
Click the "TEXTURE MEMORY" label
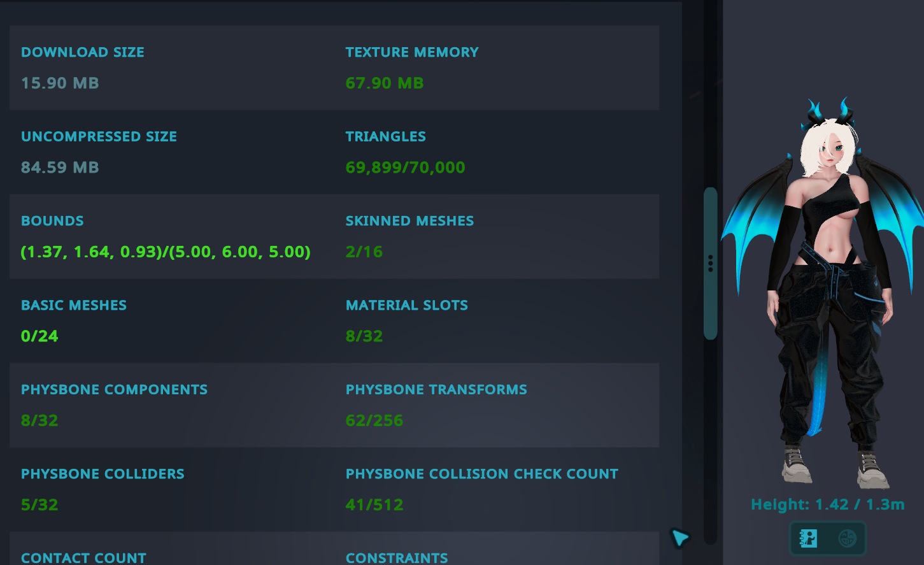click(x=412, y=52)
